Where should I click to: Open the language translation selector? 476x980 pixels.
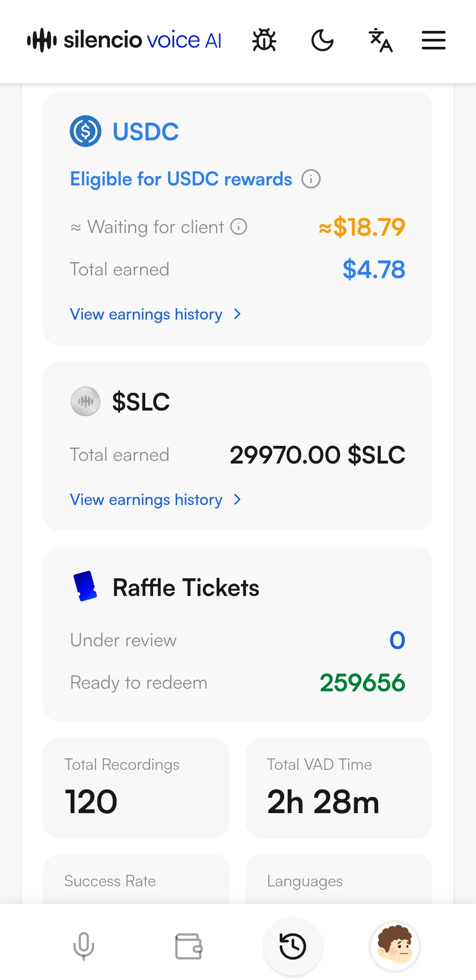coord(380,40)
